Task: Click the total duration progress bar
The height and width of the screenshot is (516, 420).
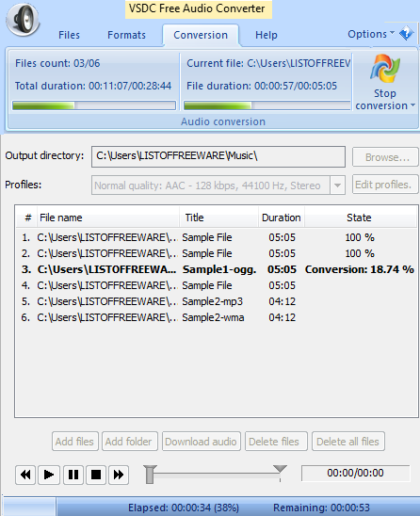Action: [x=94, y=105]
